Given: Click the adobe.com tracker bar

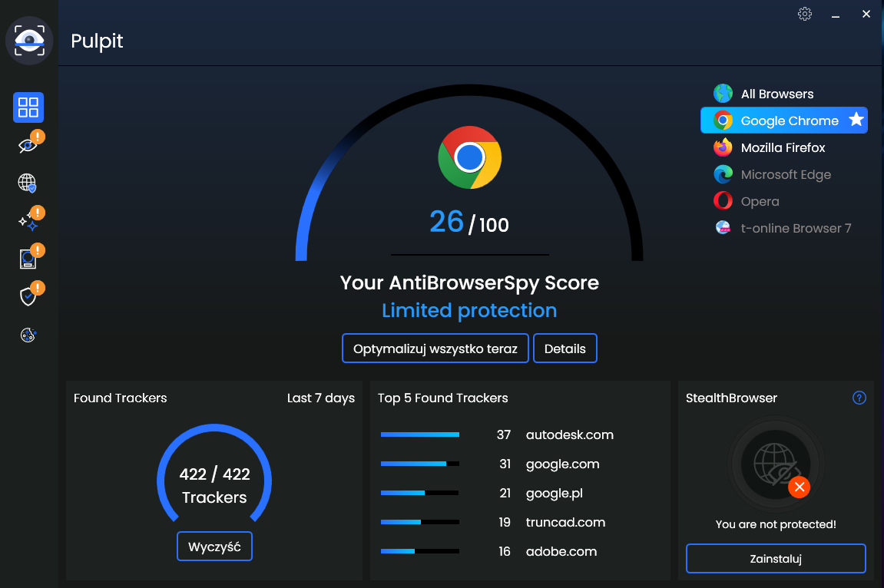Looking at the screenshot, I should (420, 551).
